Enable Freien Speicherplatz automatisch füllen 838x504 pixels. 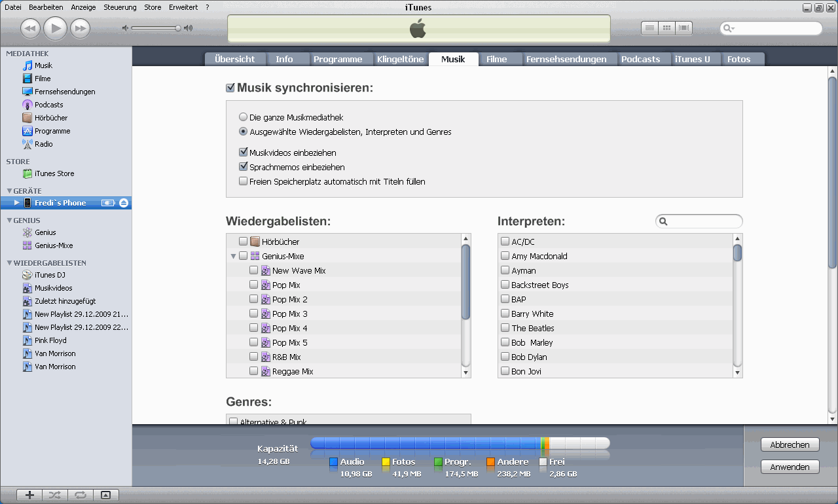[244, 181]
